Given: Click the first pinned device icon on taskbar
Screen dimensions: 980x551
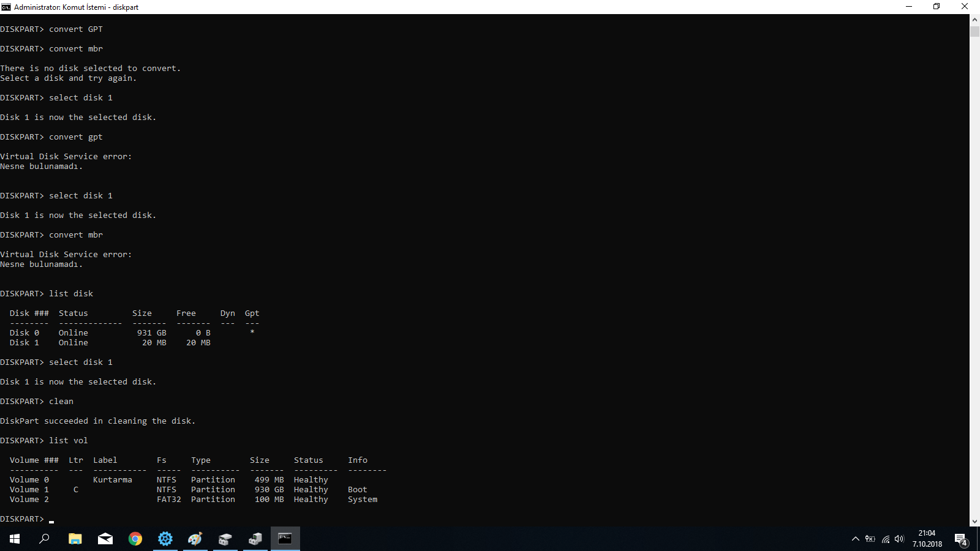Looking at the screenshot, I should click(x=225, y=539).
